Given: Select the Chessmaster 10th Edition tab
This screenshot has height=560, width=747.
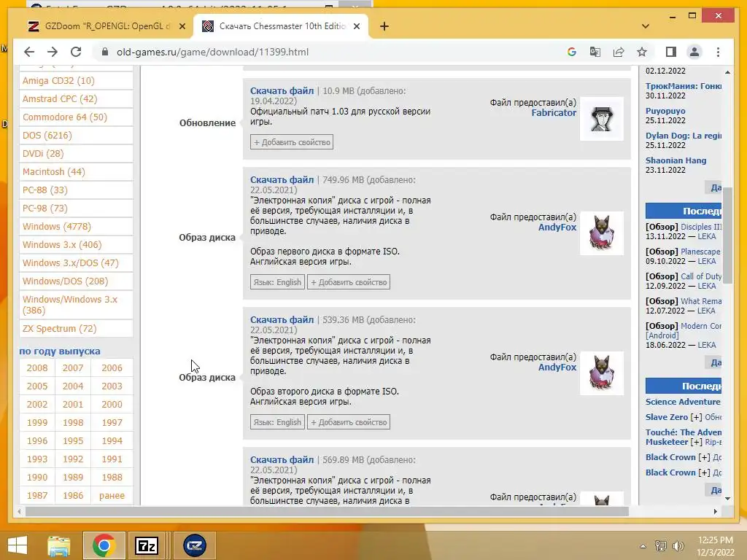Looking at the screenshot, I should pos(281,27).
